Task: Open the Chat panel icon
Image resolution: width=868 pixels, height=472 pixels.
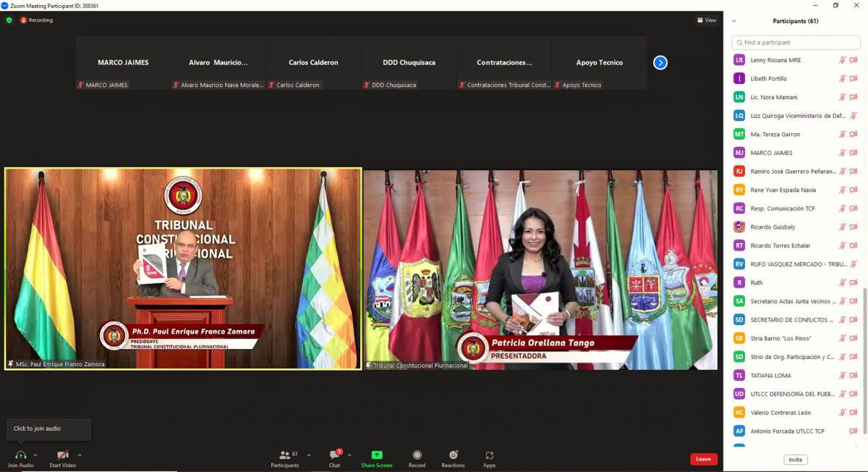Action: [334, 455]
